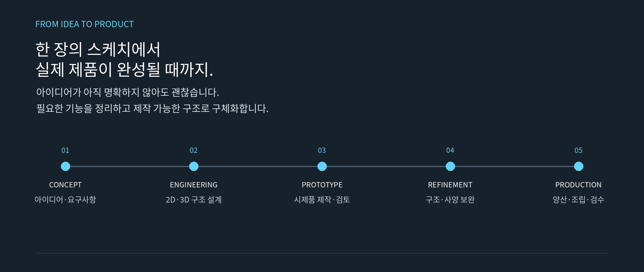Click the number 05 above the timeline
The height and width of the screenshot is (272, 644).
pos(579,150)
